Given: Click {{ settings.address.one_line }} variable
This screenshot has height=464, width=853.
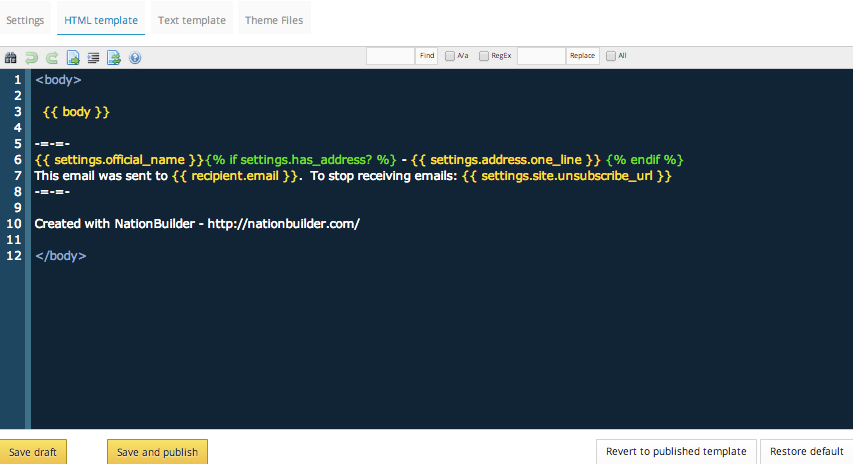Looking at the screenshot, I should [506, 160].
